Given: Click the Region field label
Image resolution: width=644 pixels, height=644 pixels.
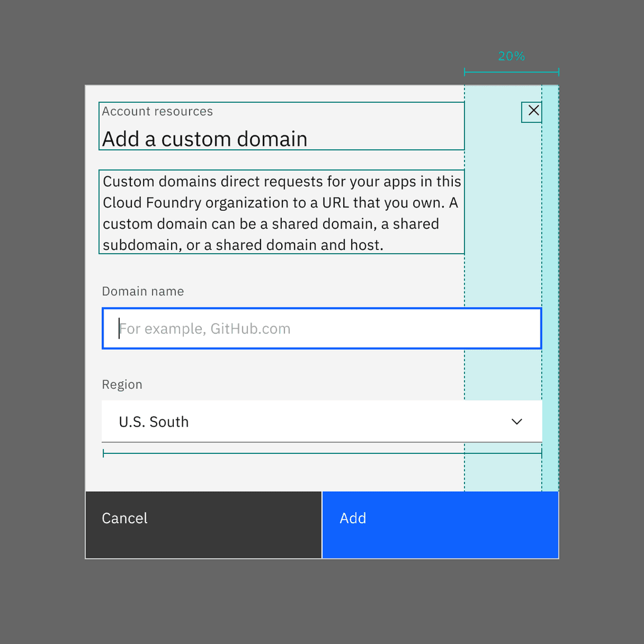Looking at the screenshot, I should tap(122, 384).
